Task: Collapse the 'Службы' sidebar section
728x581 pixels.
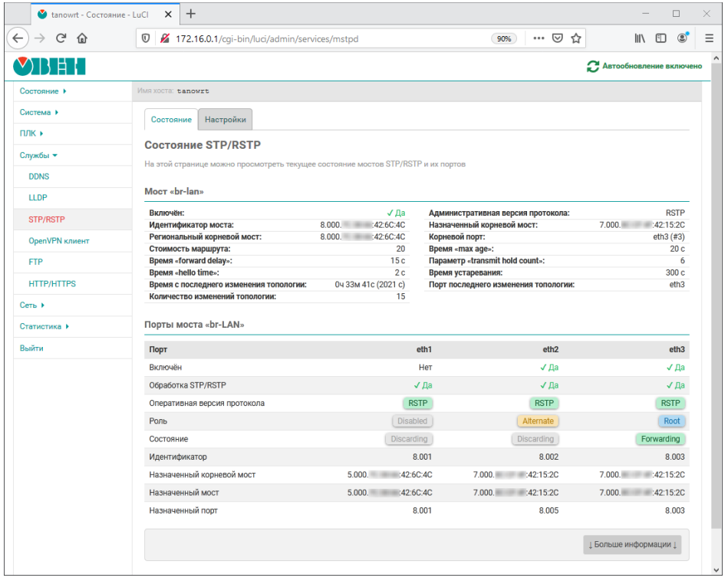Action: pos(38,155)
